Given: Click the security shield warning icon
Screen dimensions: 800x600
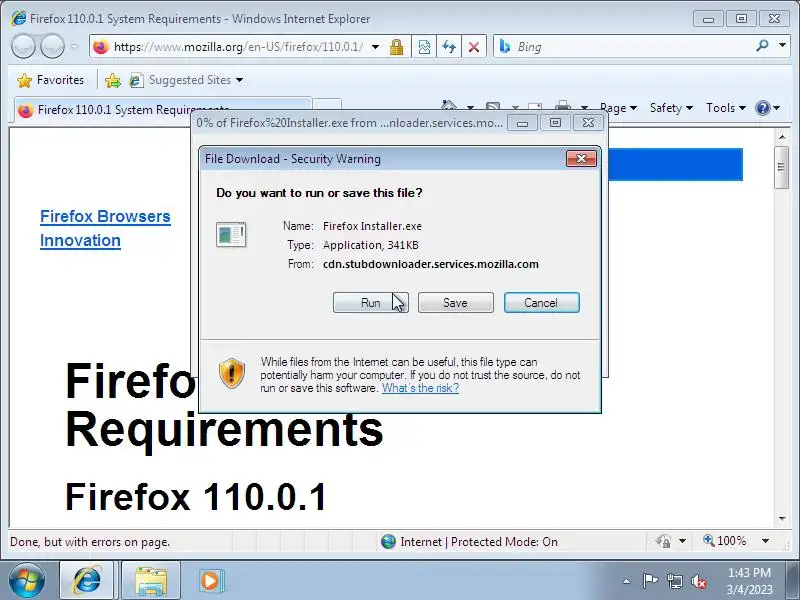Looking at the screenshot, I should tap(232, 373).
